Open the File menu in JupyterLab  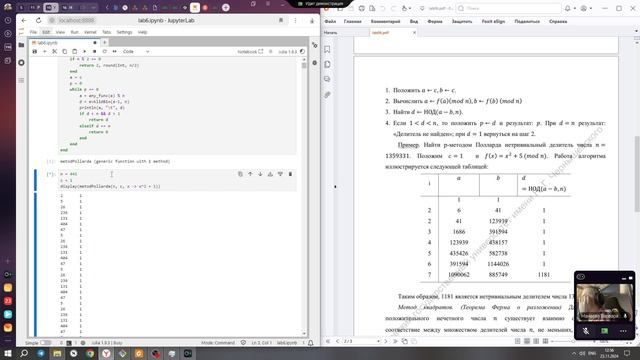click(x=33, y=32)
